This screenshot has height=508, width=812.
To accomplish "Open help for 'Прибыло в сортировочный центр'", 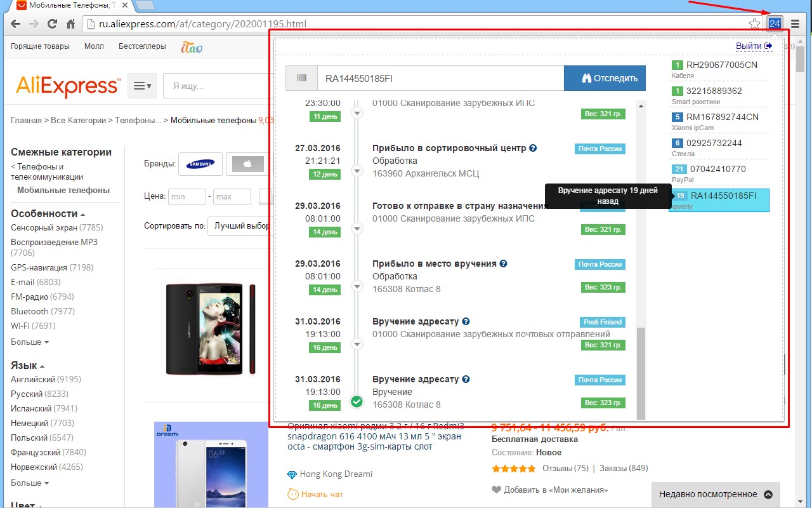I will [x=533, y=148].
